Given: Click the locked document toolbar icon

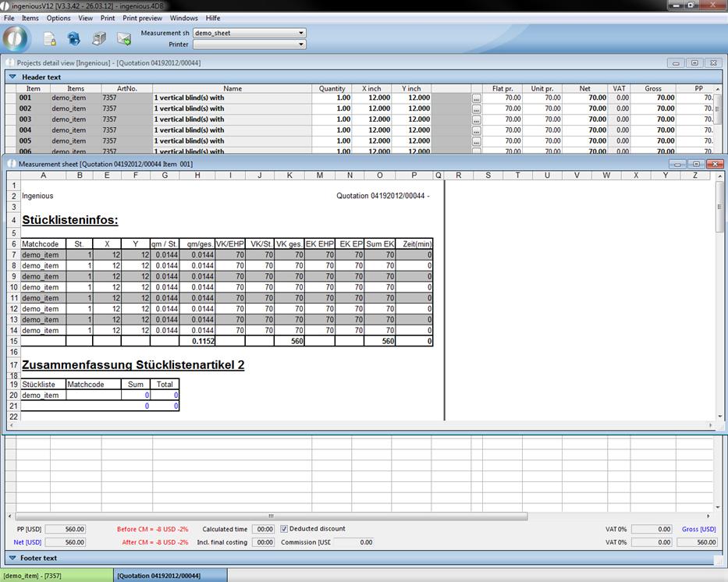Looking at the screenshot, I should click(49, 38).
